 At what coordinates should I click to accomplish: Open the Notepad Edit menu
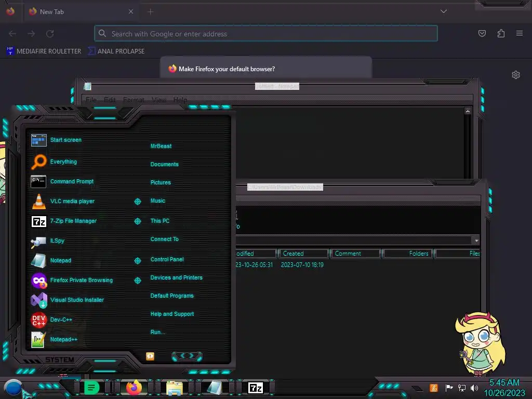click(x=110, y=100)
